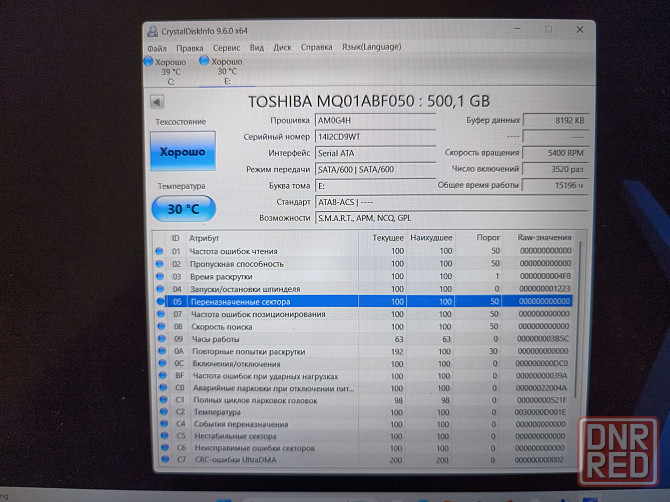Image resolution: width=670 pixels, height=502 pixels.
Task: Open the Файл menu
Action: (156, 48)
